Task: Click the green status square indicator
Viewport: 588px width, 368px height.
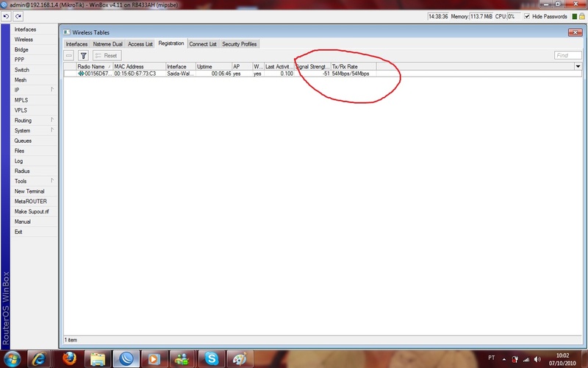Action: (x=575, y=16)
